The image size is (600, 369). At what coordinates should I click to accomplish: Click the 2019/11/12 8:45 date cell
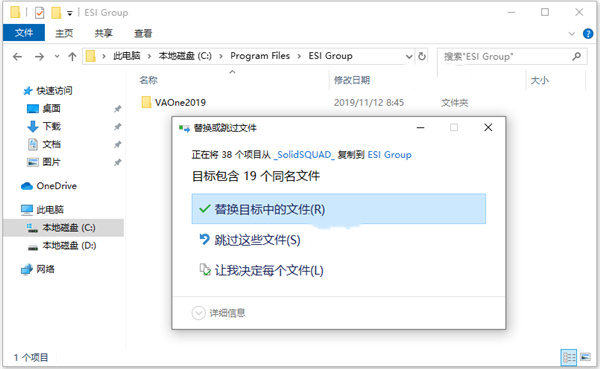click(x=369, y=103)
